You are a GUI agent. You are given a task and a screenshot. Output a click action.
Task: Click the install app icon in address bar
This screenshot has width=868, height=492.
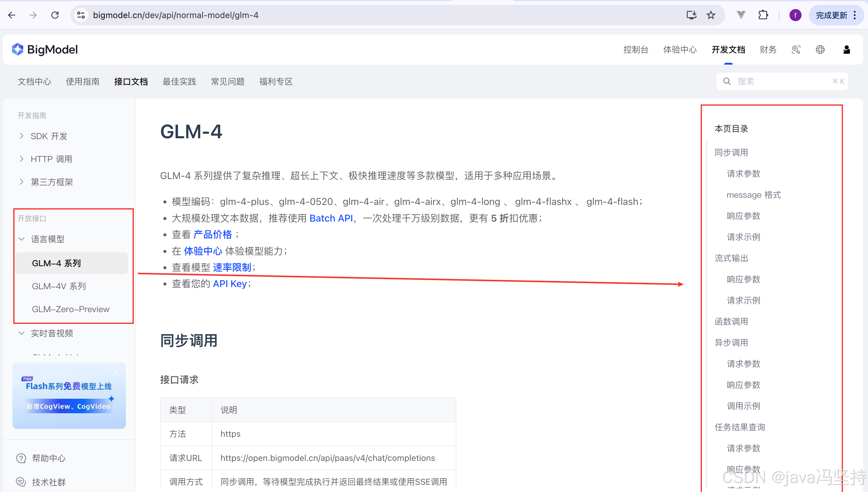692,15
